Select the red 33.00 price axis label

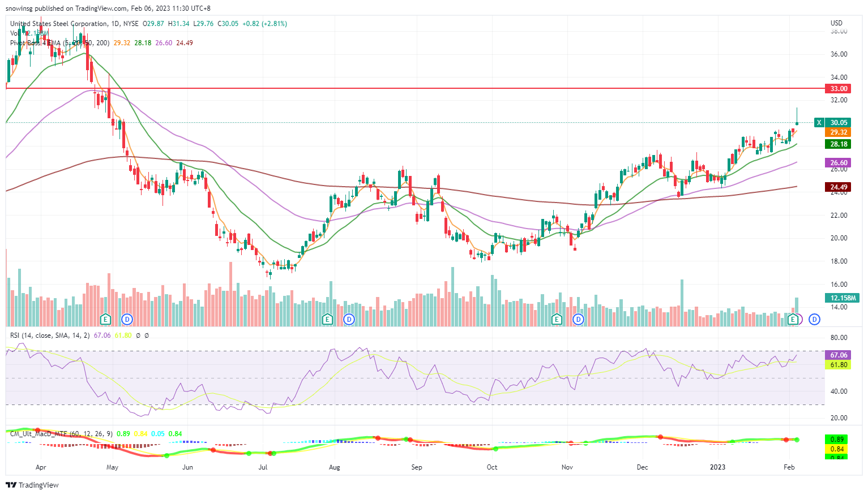(839, 89)
